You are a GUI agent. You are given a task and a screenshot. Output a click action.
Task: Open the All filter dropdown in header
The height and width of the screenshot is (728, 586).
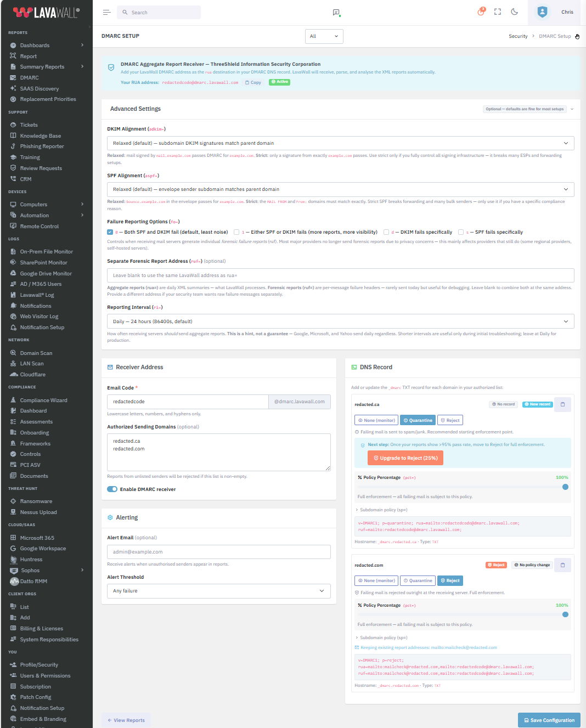324,36
